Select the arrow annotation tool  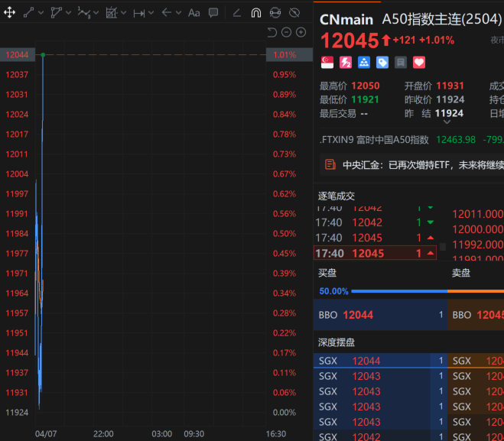point(166,13)
